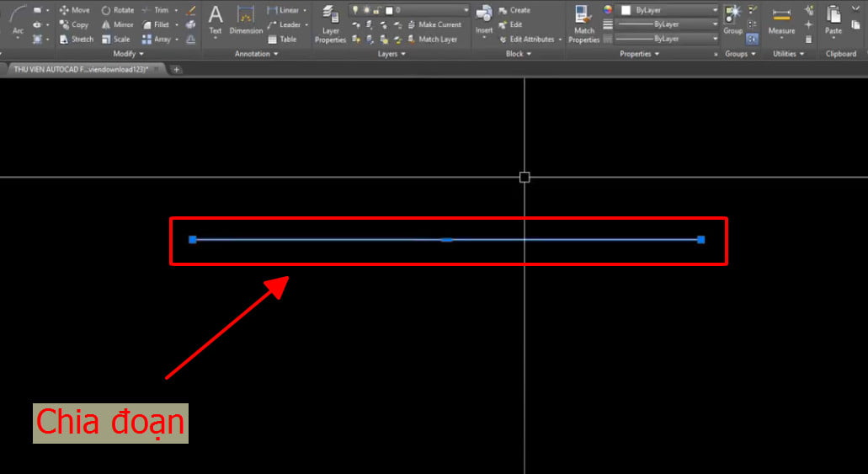The height and width of the screenshot is (474, 868).
Task: Activate the Mirror tool
Action: (x=117, y=24)
